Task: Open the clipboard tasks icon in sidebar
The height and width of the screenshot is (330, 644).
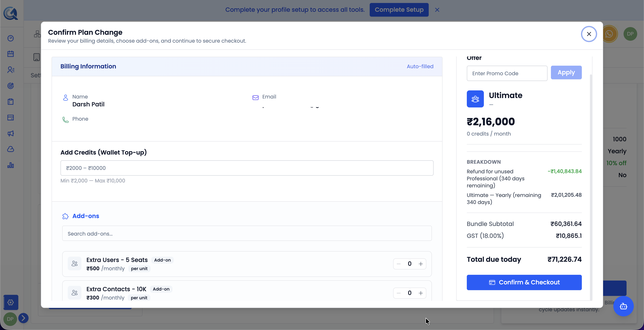Action: pyautogui.click(x=10, y=101)
